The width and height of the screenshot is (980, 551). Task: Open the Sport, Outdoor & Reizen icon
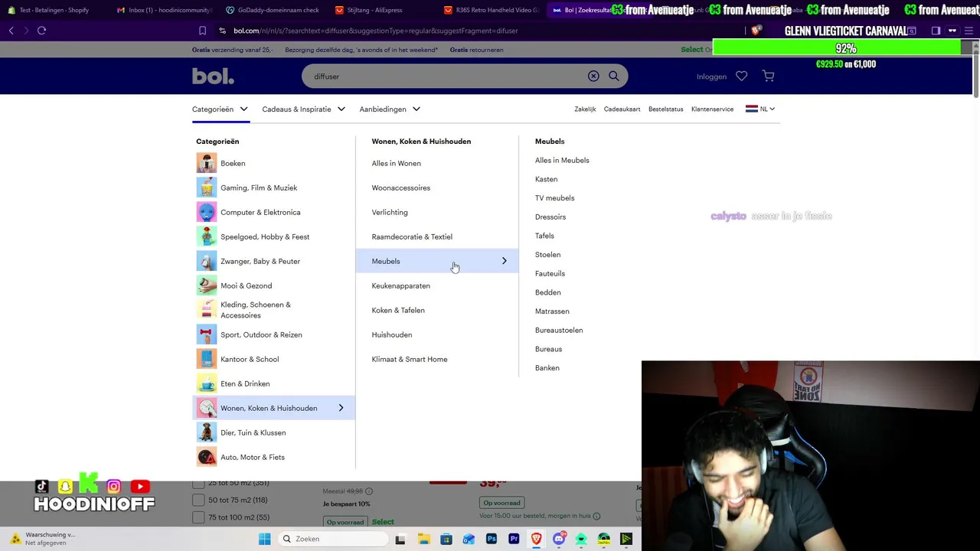point(207,334)
